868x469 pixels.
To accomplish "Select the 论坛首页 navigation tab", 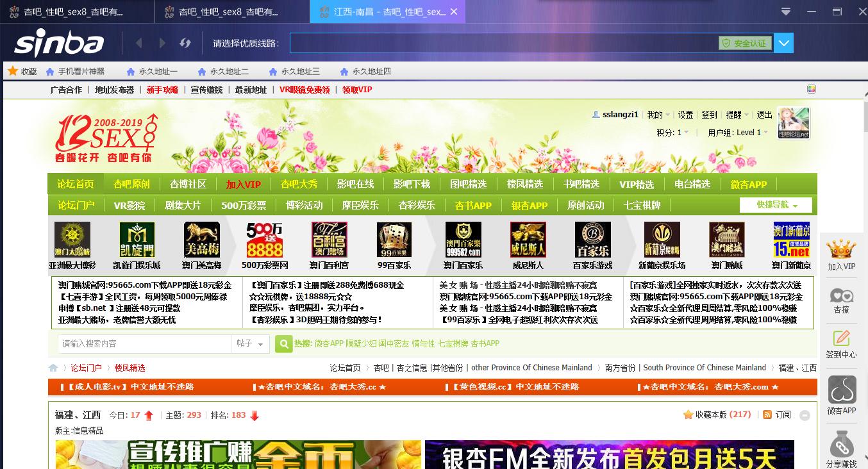I will [76, 185].
